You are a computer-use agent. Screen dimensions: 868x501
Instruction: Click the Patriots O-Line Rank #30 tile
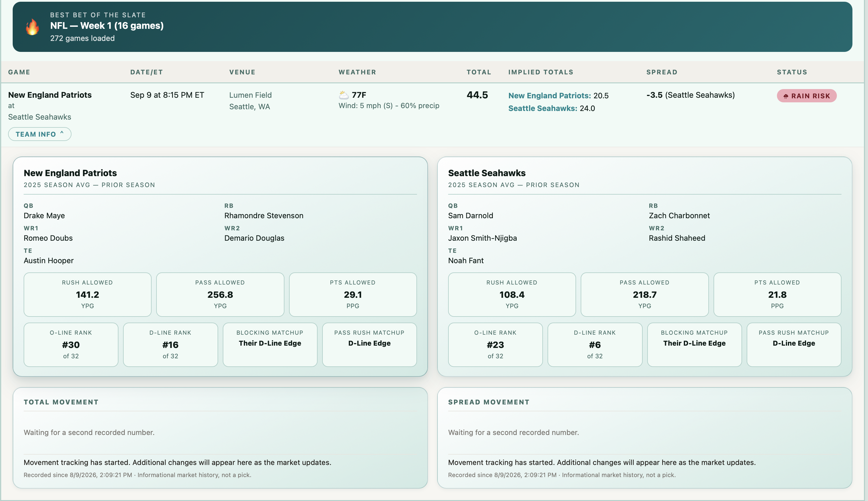[x=71, y=345]
